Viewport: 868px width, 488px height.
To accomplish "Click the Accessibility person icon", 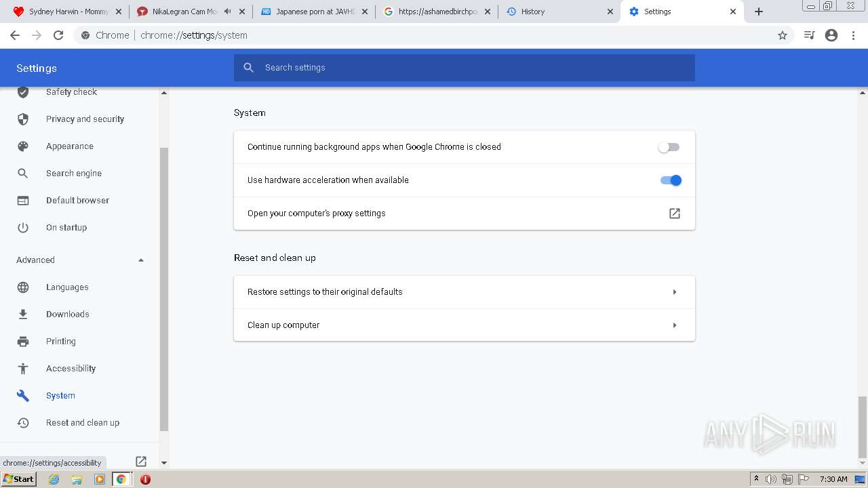I will tap(23, 369).
